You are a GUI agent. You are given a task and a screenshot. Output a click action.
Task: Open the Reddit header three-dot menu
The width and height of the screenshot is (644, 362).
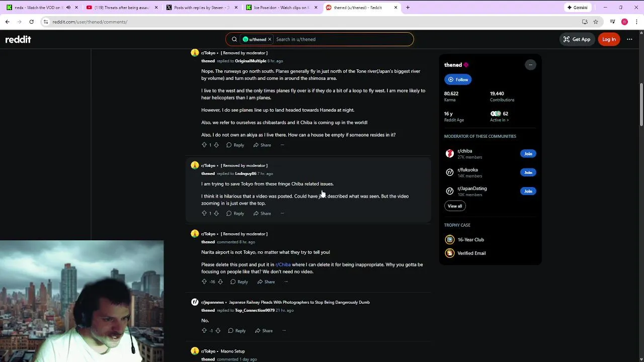(x=629, y=39)
